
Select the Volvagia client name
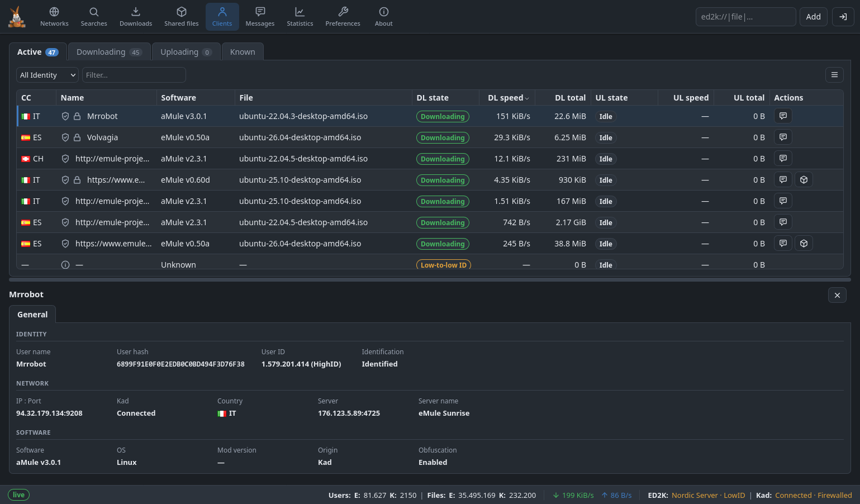(102, 137)
